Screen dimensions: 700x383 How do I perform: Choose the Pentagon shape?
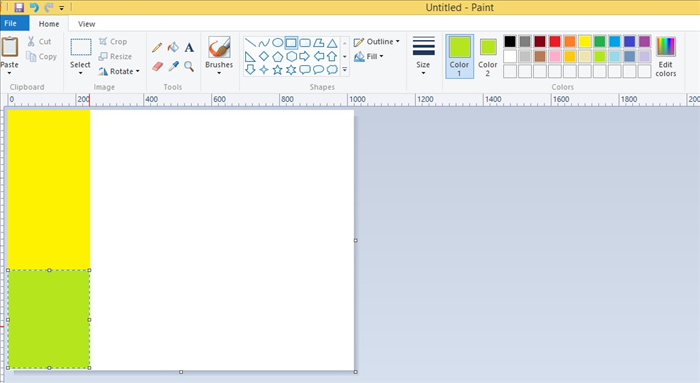278,56
